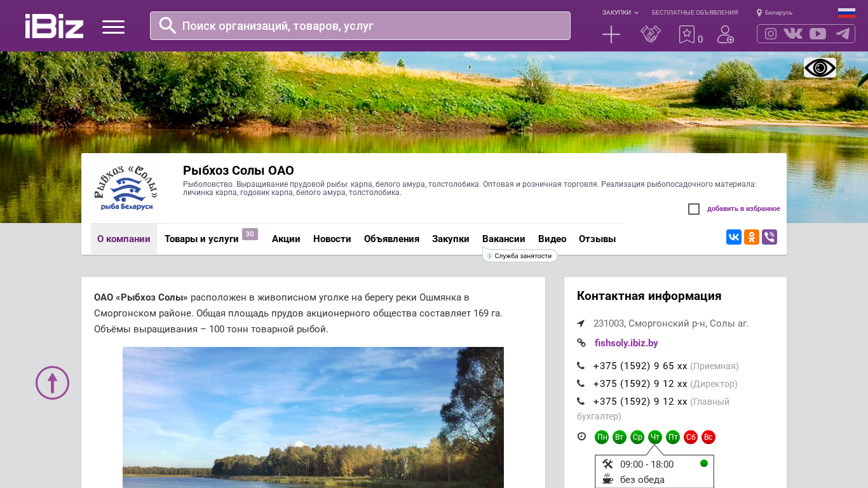Click the pond photo in company description
This screenshot has height=488, width=868.
pyautogui.click(x=313, y=417)
